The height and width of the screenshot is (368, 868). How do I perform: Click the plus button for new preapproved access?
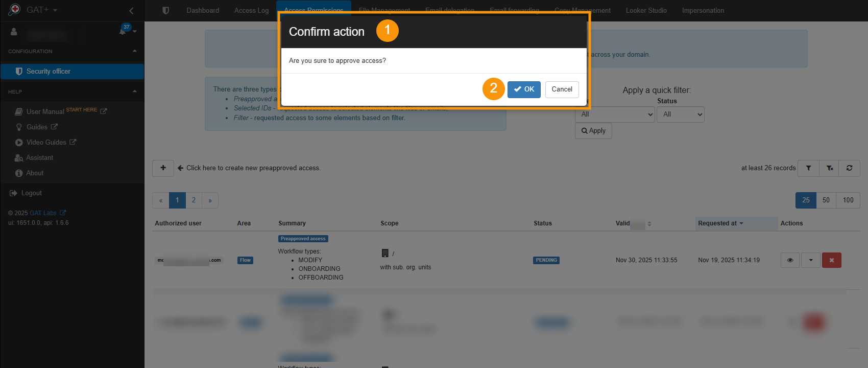163,168
